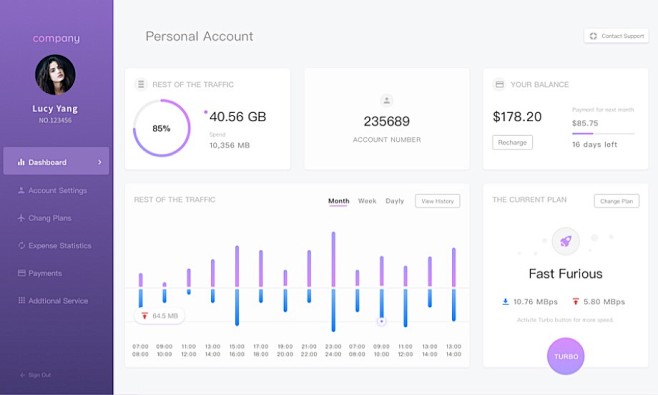Click the View History button
The height and width of the screenshot is (395, 658).
pos(437,201)
